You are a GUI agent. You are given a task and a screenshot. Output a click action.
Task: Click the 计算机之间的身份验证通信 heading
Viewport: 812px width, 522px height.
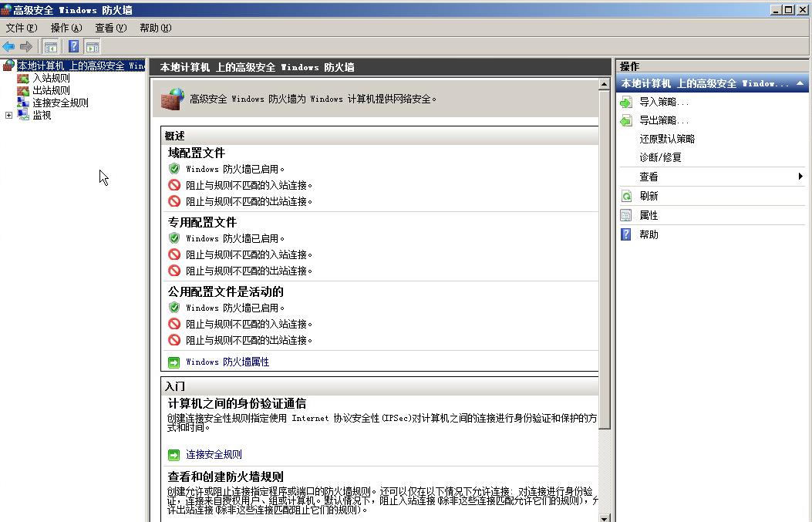point(237,403)
